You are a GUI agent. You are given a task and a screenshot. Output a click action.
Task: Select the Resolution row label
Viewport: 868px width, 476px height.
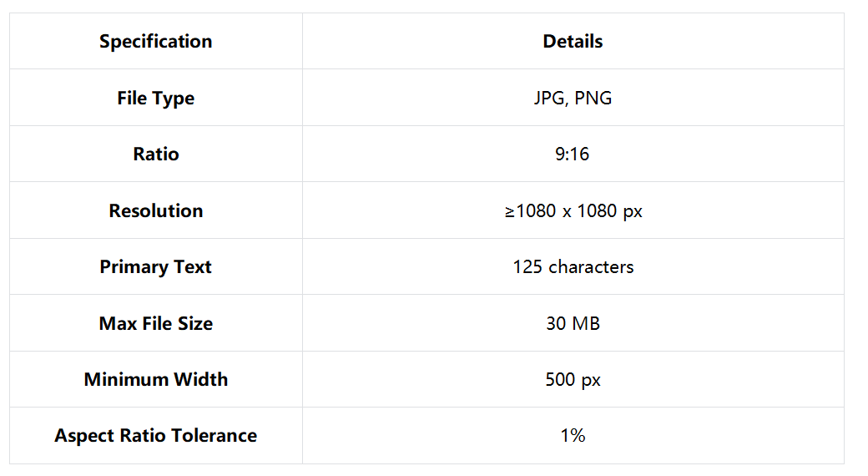(155, 211)
